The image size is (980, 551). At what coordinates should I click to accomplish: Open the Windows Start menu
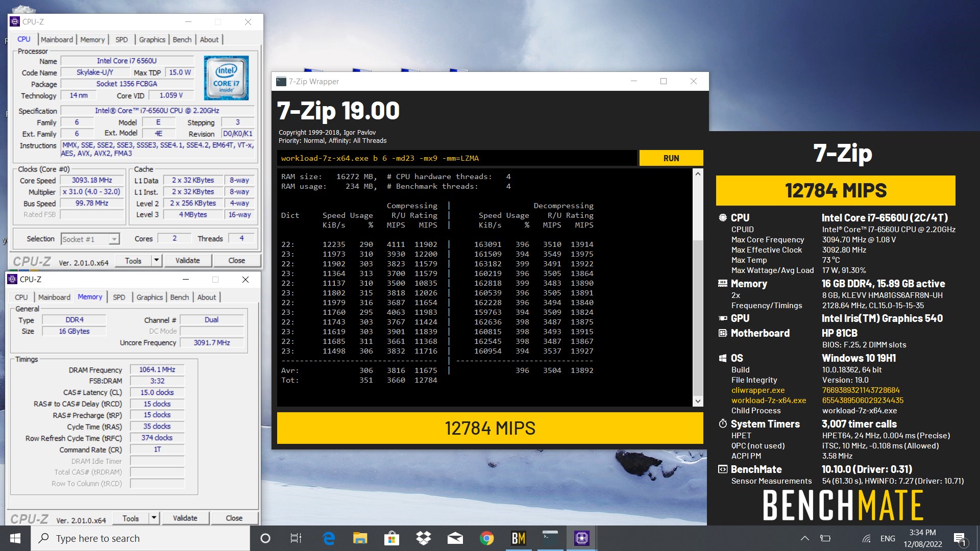click(15, 538)
